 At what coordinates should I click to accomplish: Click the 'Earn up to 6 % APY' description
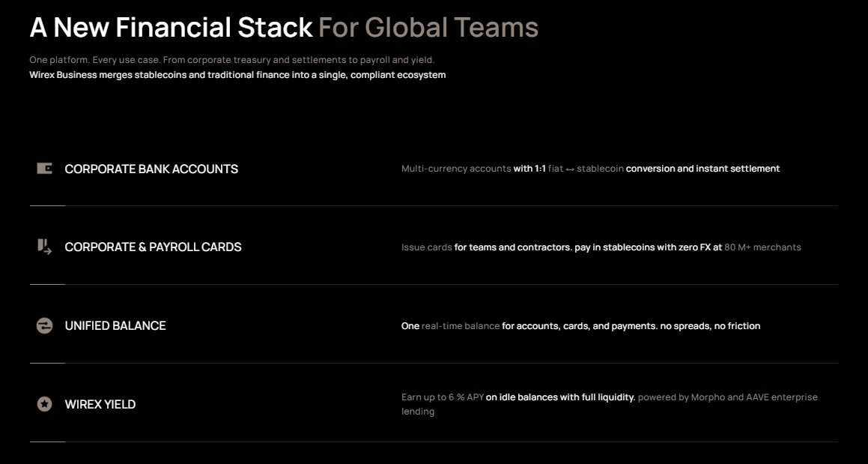pyautogui.click(x=610, y=404)
